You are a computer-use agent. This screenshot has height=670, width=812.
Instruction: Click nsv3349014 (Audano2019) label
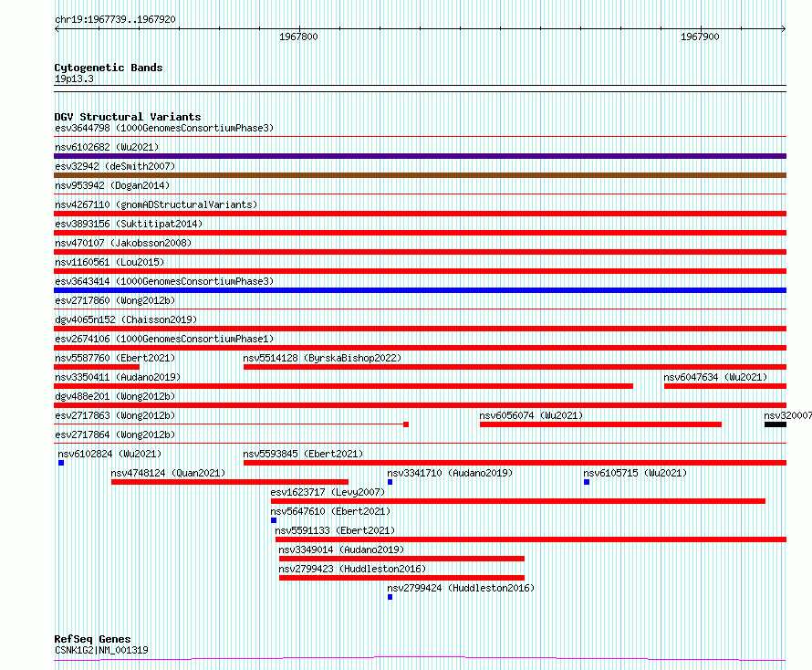point(341,550)
